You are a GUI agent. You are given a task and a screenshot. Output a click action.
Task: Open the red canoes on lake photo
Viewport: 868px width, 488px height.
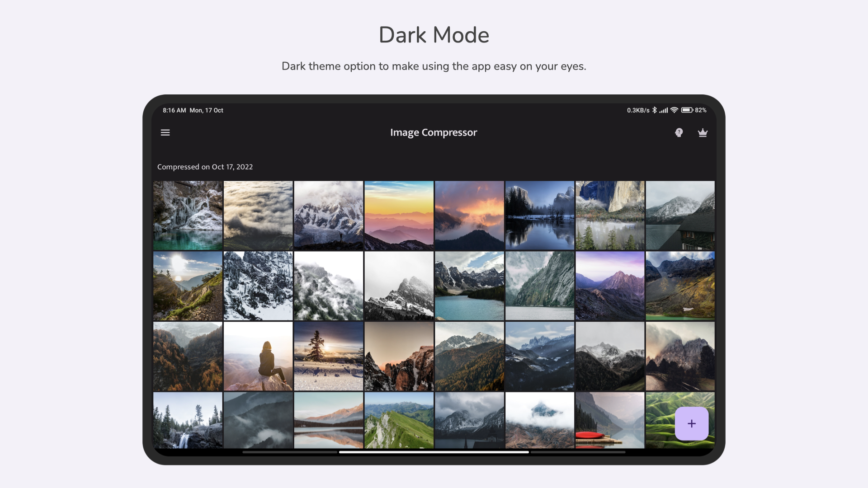pos(610,420)
